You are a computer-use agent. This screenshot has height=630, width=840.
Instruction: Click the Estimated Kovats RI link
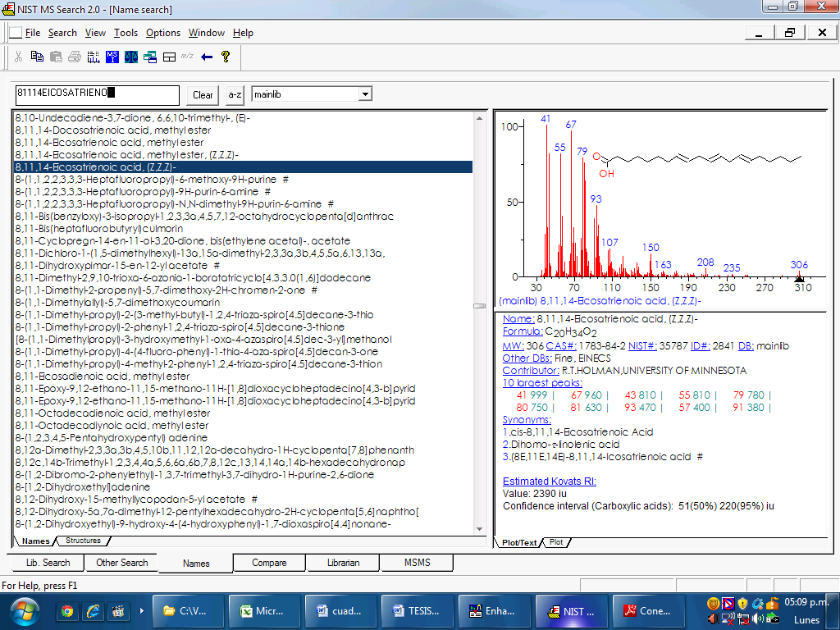pos(549,481)
